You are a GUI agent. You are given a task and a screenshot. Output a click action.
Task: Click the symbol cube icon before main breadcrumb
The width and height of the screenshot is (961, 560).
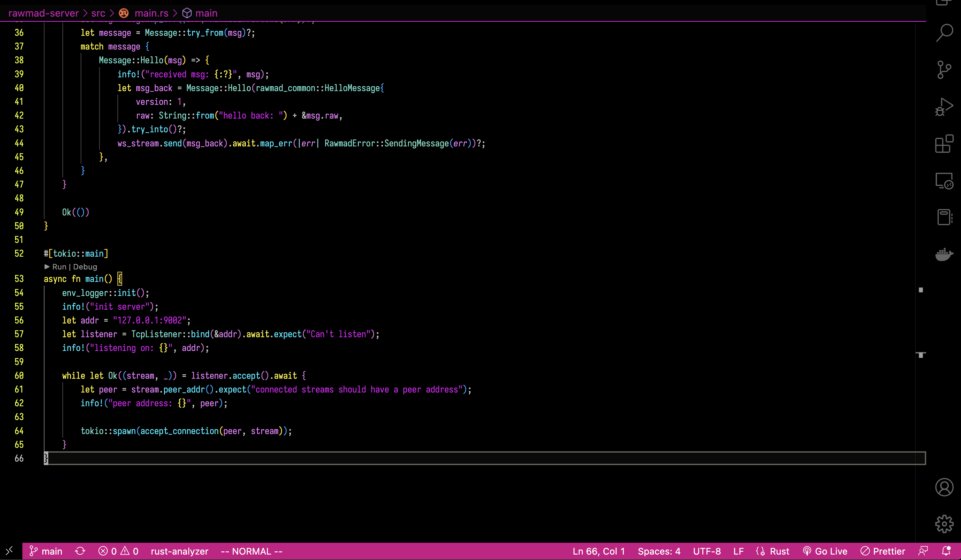[x=187, y=13]
